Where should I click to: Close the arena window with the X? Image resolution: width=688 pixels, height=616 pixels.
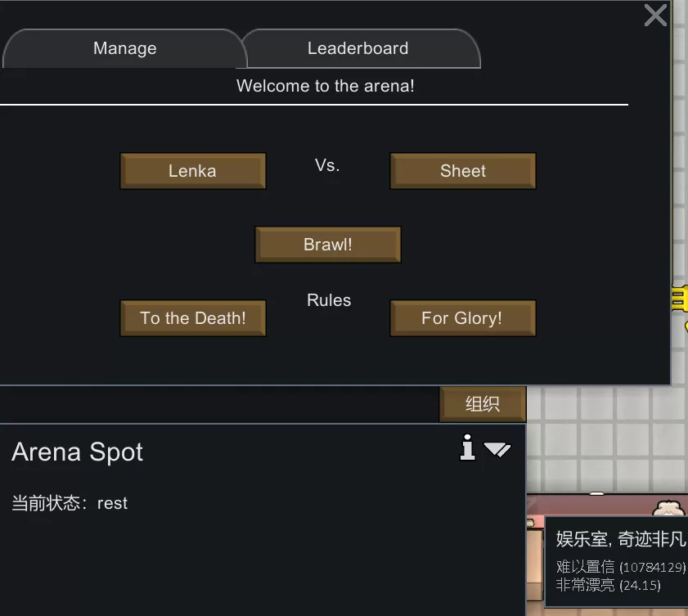[x=655, y=16]
